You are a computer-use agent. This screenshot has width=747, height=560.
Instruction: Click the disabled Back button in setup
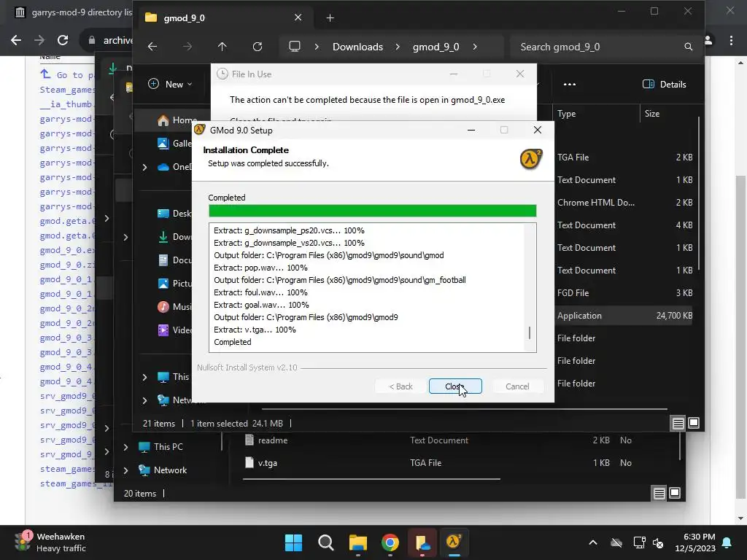point(400,386)
